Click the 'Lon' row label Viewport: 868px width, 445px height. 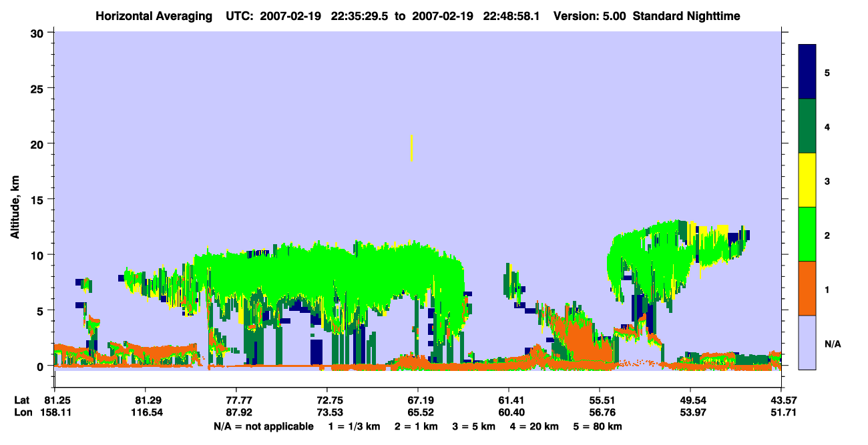pos(23,413)
